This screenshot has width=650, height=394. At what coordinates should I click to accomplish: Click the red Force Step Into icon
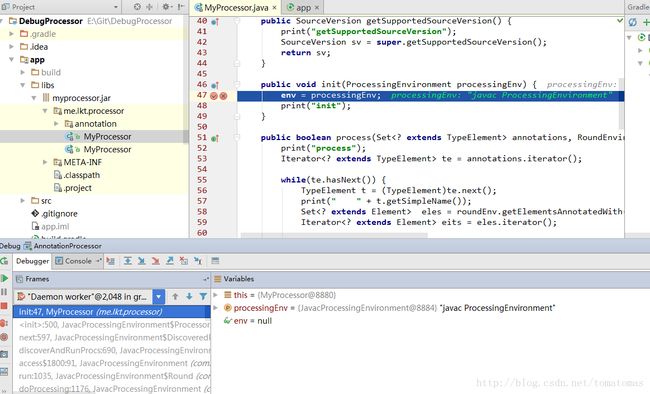tap(156, 261)
